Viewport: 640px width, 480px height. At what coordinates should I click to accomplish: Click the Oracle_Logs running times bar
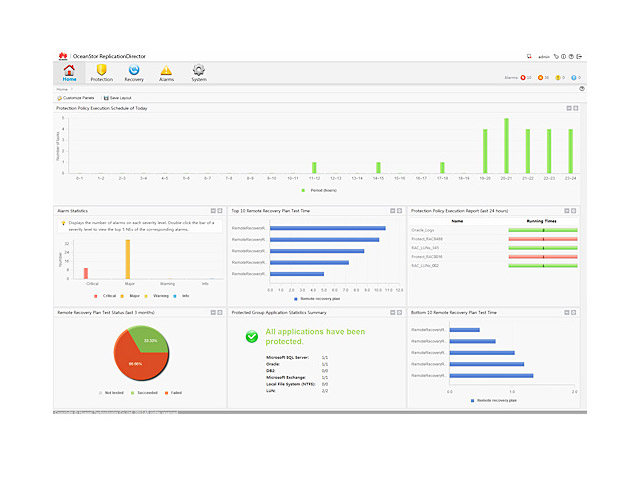coord(542,229)
